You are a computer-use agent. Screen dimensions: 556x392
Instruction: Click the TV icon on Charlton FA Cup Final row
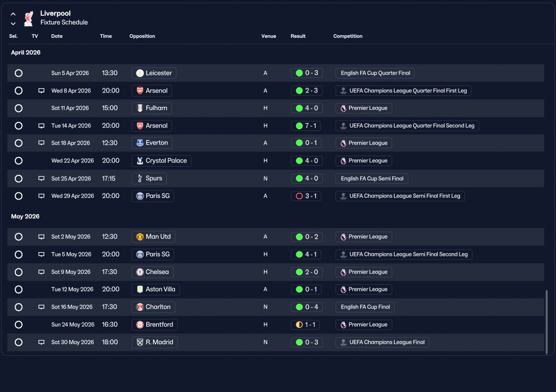pyautogui.click(x=41, y=307)
